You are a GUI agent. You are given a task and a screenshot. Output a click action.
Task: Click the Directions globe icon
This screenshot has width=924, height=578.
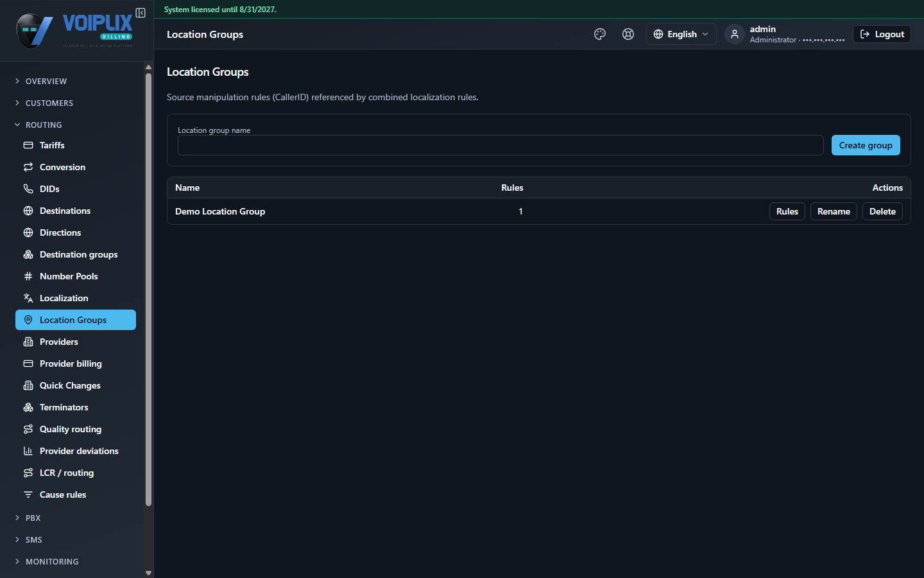[28, 232]
